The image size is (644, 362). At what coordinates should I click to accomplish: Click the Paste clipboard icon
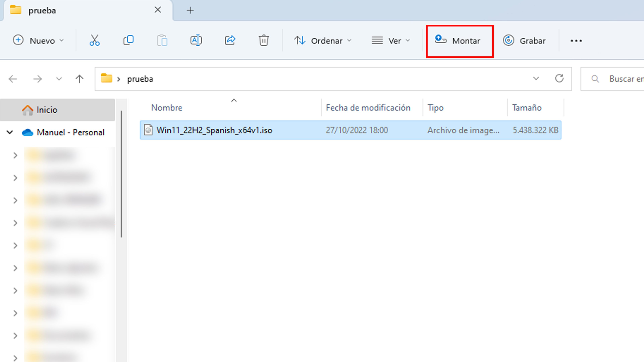(x=162, y=40)
